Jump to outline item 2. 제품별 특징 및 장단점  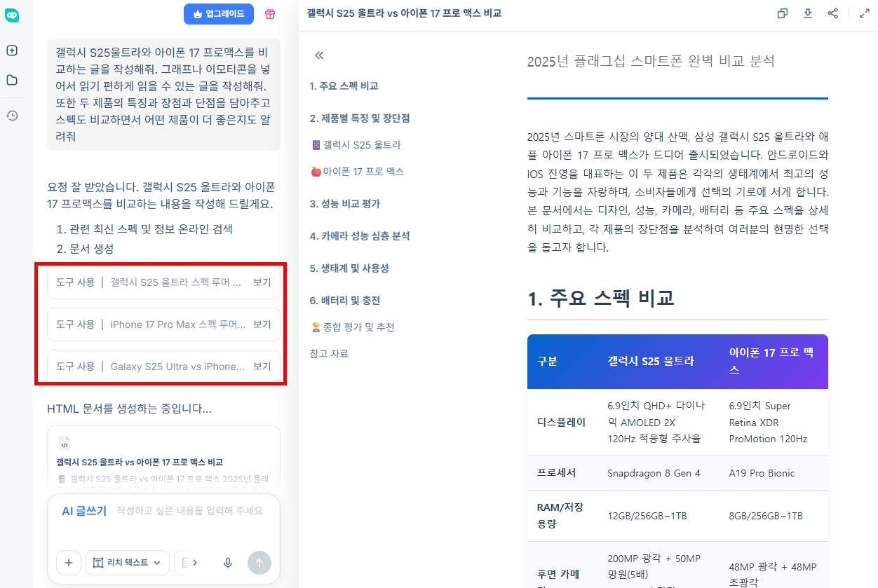pyautogui.click(x=360, y=118)
